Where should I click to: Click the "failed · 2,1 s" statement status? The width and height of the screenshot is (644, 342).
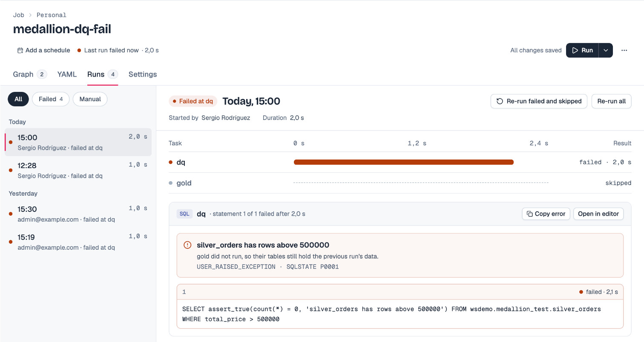coord(598,292)
